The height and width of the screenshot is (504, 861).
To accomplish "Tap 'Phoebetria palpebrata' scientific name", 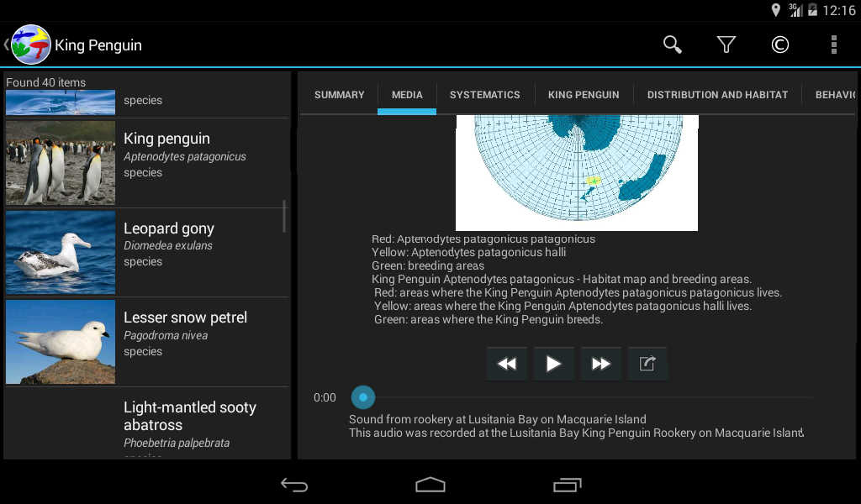I will pos(177,444).
